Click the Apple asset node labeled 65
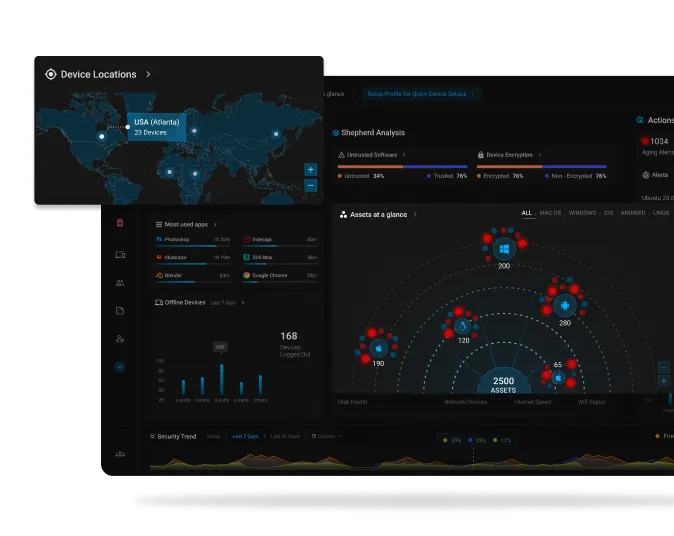Screen dimensions: 674x536 [558, 378]
